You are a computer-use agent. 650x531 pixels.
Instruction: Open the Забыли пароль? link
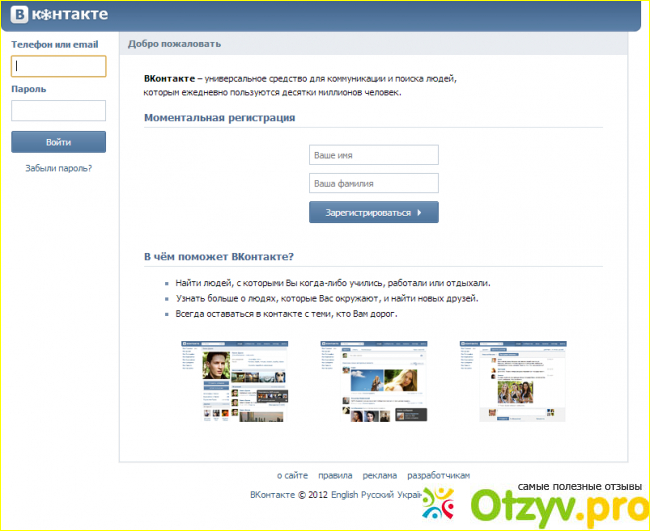click(58, 168)
